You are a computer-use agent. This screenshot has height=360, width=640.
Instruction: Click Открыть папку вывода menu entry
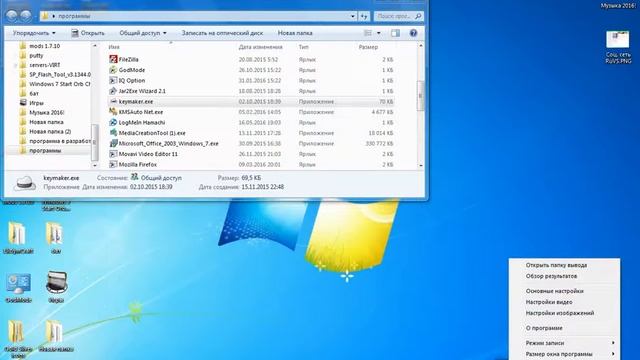click(556, 265)
